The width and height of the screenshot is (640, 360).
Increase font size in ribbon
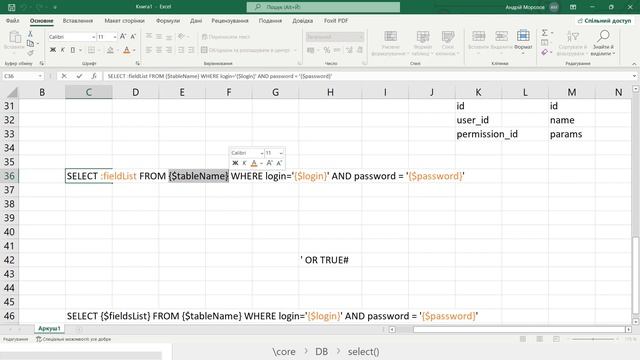[123, 37]
